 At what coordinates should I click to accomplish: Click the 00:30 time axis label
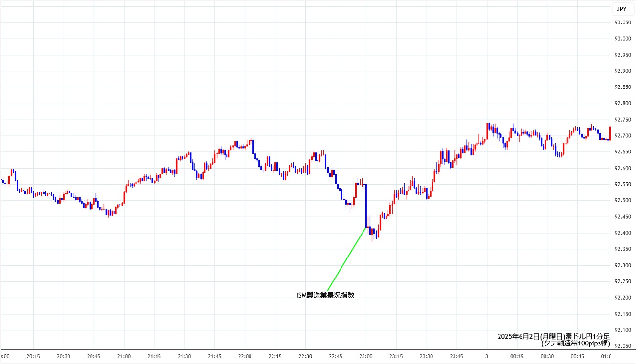(x=547, y=356)
